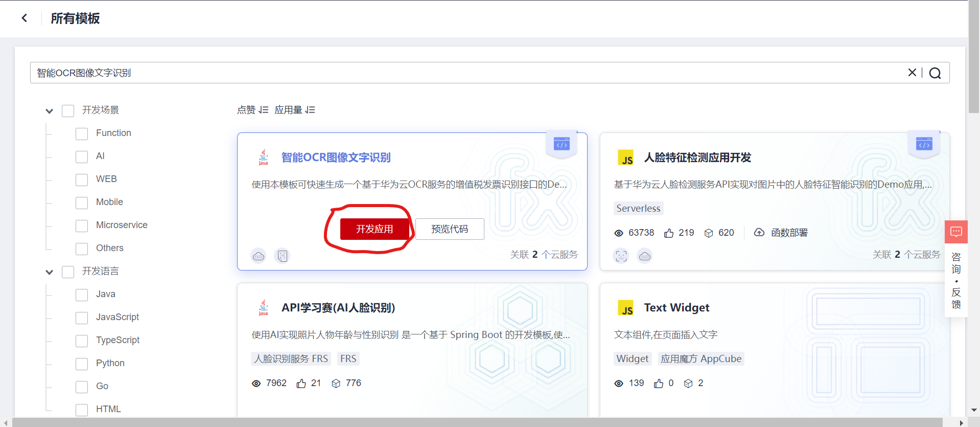Viewport: 980px width, 427px height.
Task: Click the 函数部署 cloud upload icon
Action: [759, 233]
